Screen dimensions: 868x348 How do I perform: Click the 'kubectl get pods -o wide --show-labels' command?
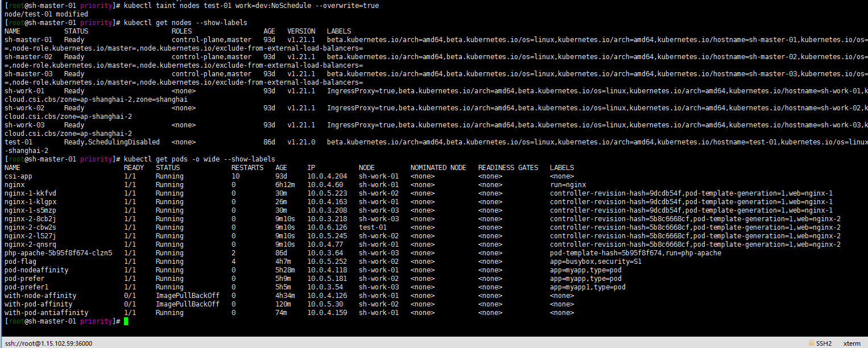[x=199, y=159]
